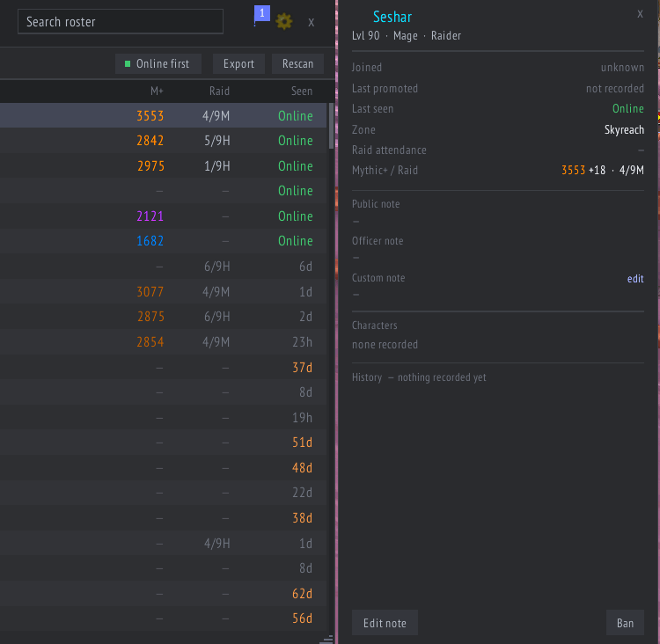Click the Export button
This screenshot has height=644, width=660.
point(238,63)
